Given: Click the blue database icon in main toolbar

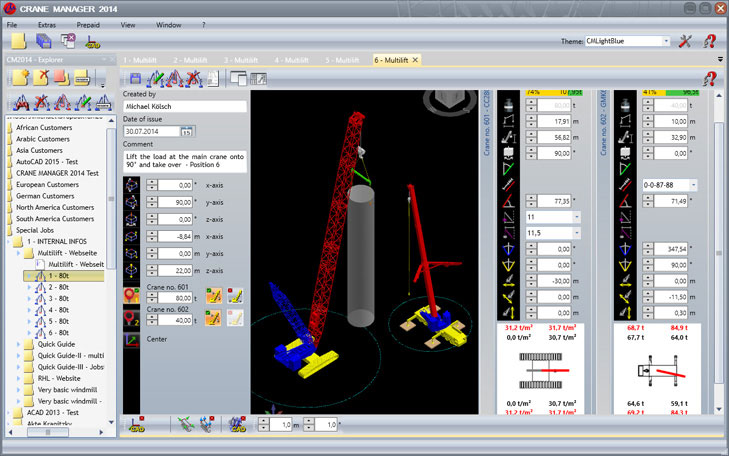Looking at the screenshot, I should coord(43,41).
